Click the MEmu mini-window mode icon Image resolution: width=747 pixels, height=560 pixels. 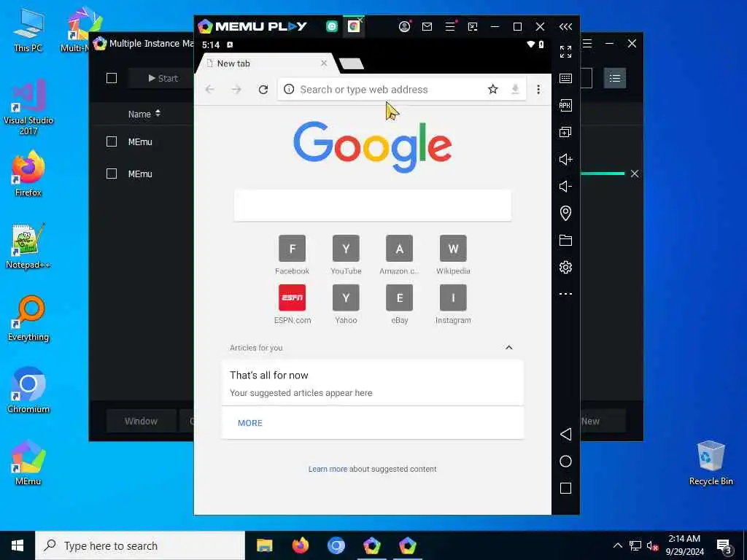click(473, 27)
